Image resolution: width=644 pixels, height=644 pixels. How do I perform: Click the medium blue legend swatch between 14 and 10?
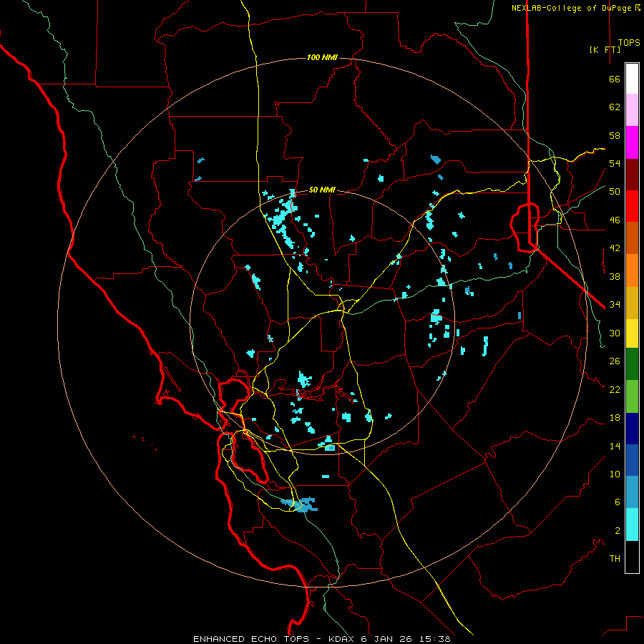632,460
